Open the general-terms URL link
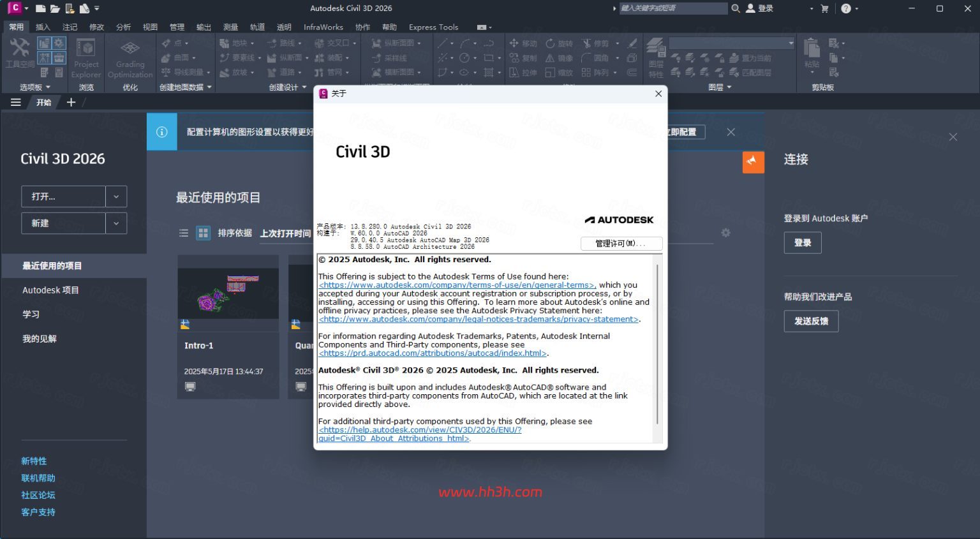This screenshot has height=539, width=980. click(457, 285)
